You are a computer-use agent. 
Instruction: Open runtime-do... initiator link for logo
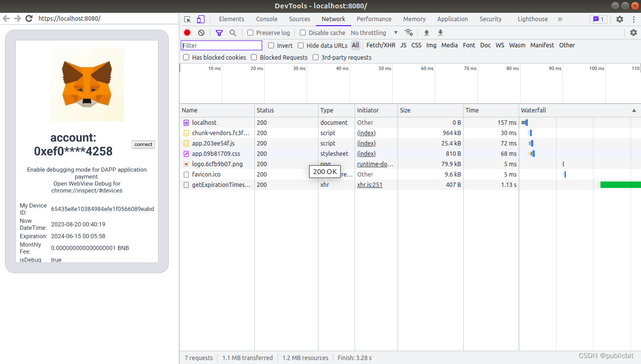[375, 164]
